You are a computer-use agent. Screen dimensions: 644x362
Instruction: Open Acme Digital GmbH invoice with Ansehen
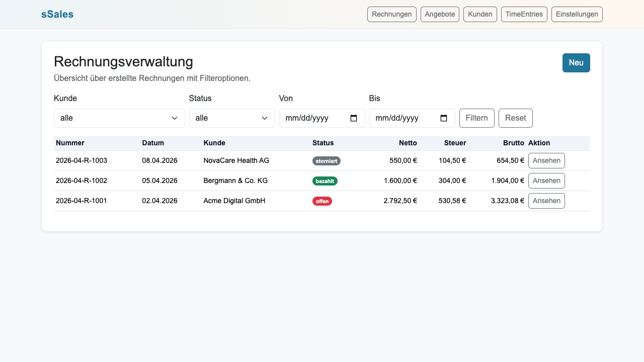(x=546, y=201)
